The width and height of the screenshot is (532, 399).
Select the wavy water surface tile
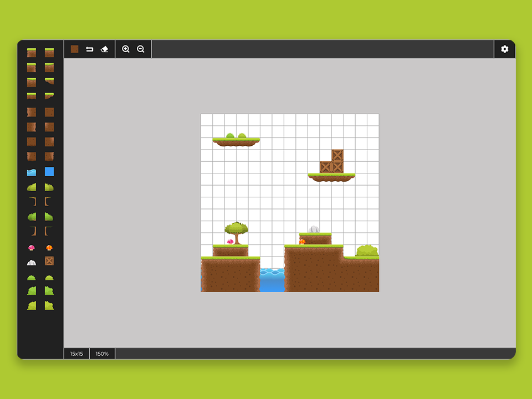coord(32,172)
